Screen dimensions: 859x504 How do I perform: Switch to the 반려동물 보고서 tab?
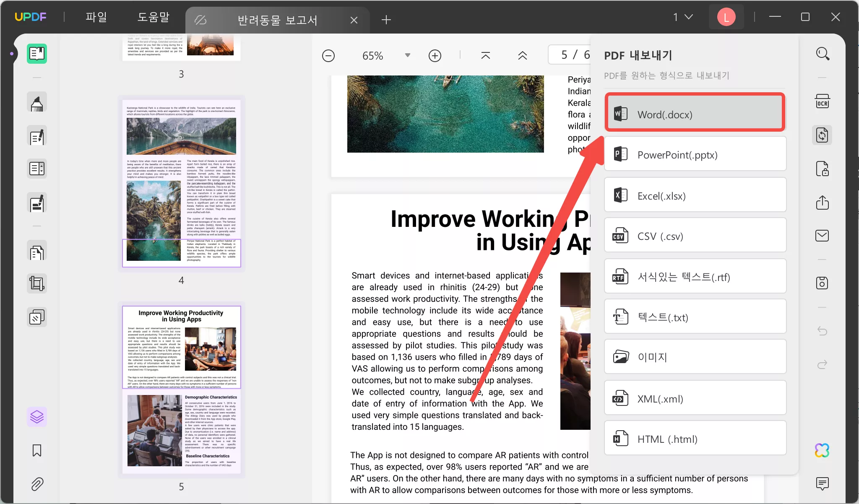click(x=277, y=20)
